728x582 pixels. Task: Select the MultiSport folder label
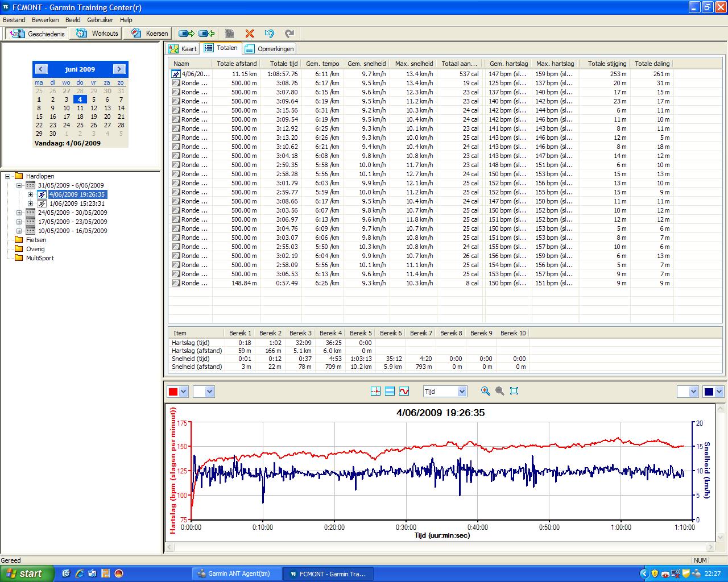tap(40, 258)
